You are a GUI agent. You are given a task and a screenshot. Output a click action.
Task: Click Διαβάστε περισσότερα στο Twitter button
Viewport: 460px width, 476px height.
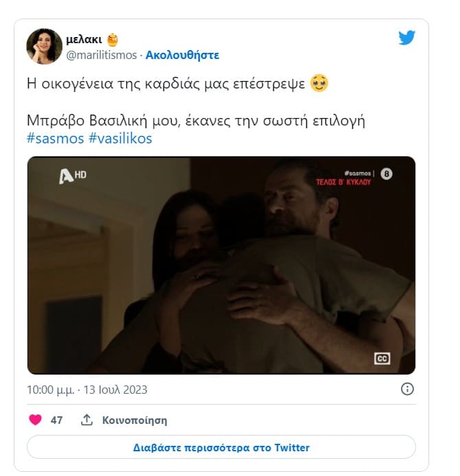(x=221, y=447)
